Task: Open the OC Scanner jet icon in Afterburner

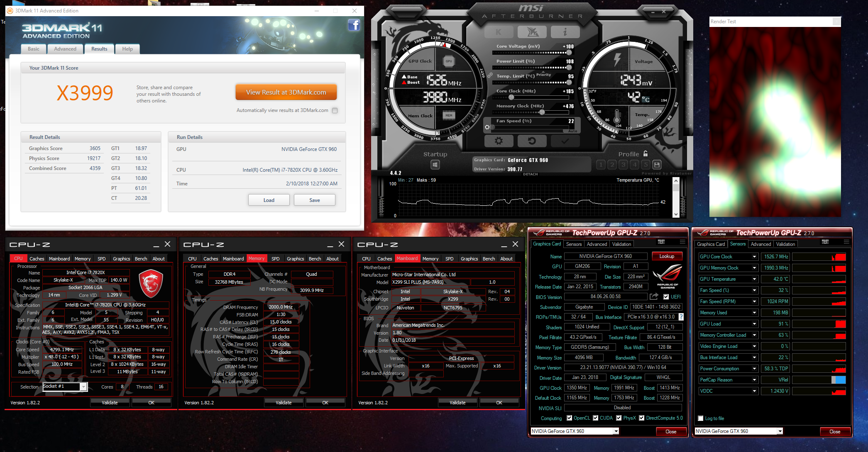Action: point(532,32)
